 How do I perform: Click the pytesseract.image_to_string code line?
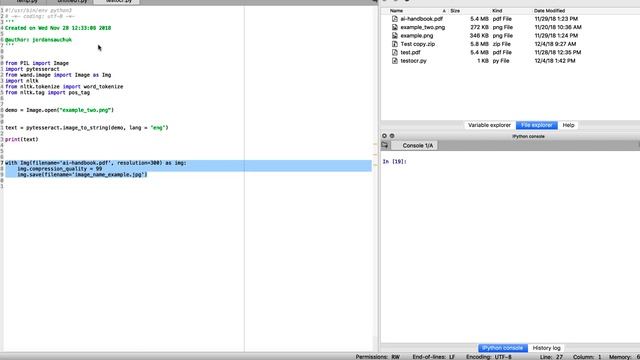click(x=87, y=128)
